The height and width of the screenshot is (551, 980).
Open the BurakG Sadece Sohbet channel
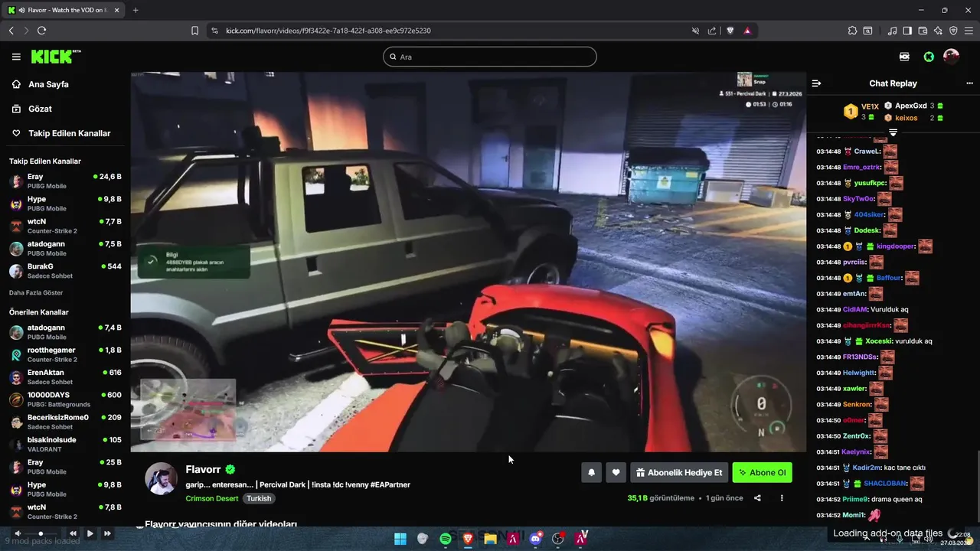(65, 271)
